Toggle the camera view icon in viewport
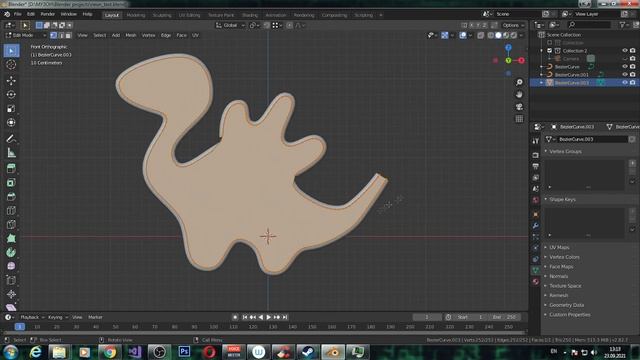This screenshot has height=360, width=640. 519,107
